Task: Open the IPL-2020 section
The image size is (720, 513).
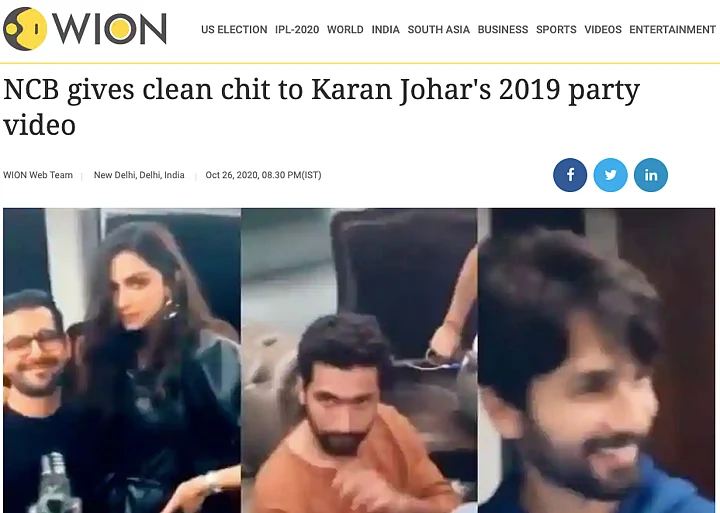Action: click(x=297, y=29)
